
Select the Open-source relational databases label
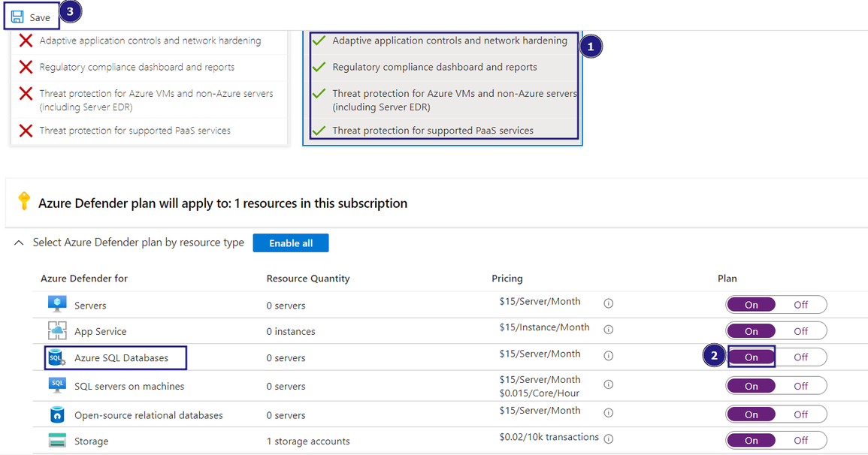pyautogui.click(x=148, y=415)
